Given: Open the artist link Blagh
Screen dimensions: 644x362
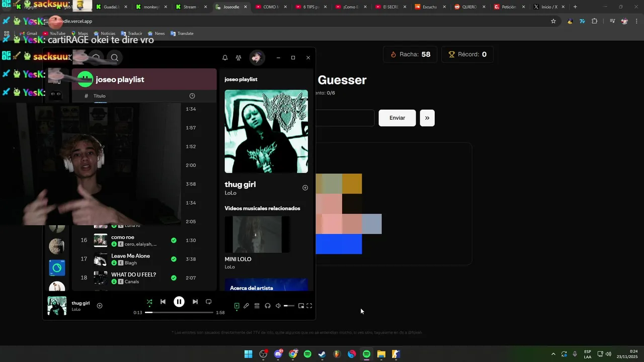Looking at the screenshot, I should pyautogui.click(x=131, y=263).
